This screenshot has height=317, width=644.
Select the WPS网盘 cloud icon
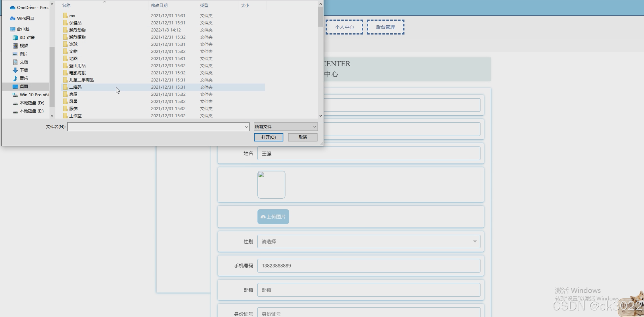click(x=13, y=19)
